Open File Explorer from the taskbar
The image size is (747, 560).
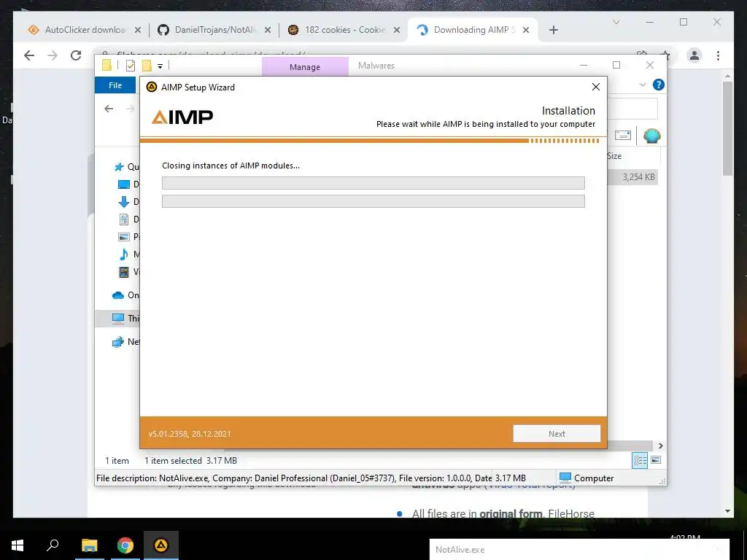(89, 545)
